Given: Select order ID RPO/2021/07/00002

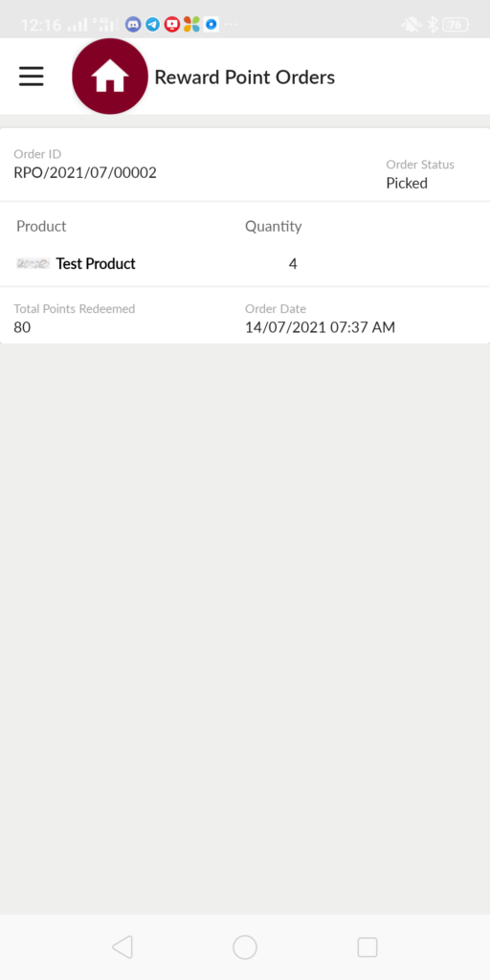Looking at the screenshot, I should (x=85, y=173).
